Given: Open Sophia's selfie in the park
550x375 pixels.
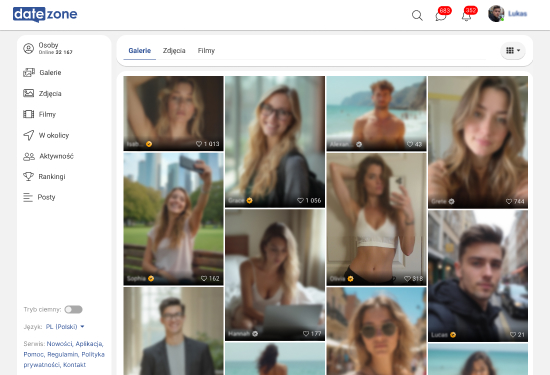Looking at the screenshot, I should (x=173, y=219).
